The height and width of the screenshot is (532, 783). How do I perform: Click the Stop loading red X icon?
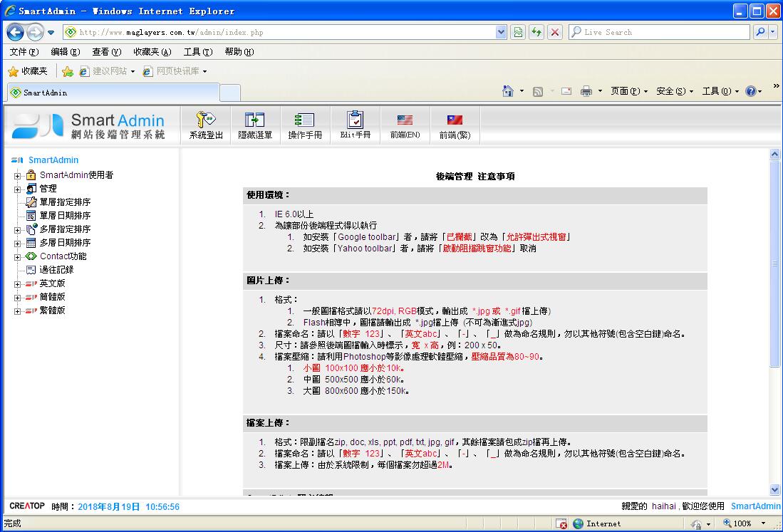click(554, 33)
